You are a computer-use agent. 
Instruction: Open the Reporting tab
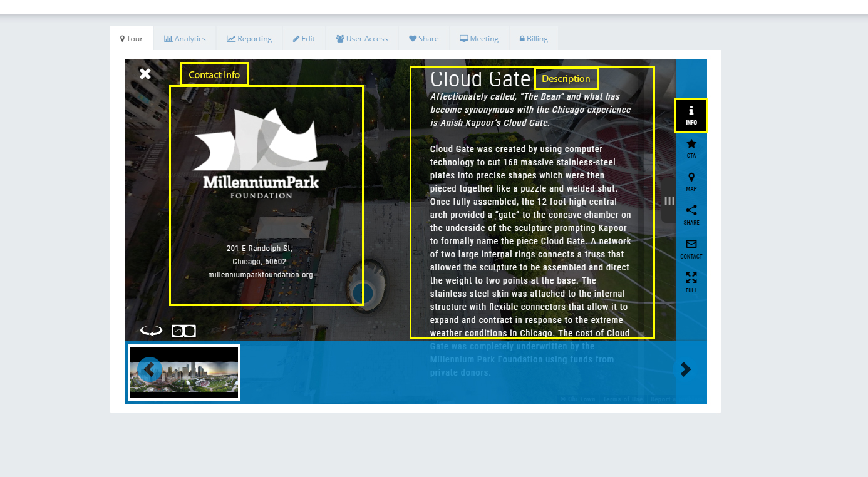pyautogui.click(x=249, y=38)
